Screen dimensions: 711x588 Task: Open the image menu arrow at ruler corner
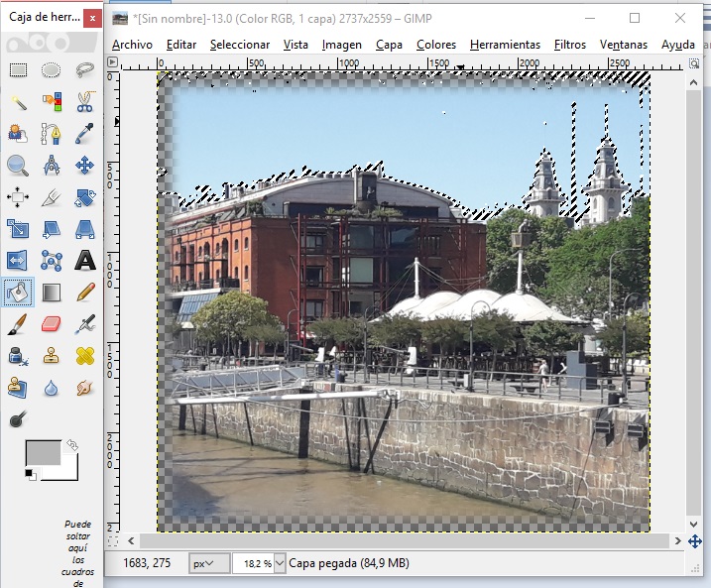(112, 61)
